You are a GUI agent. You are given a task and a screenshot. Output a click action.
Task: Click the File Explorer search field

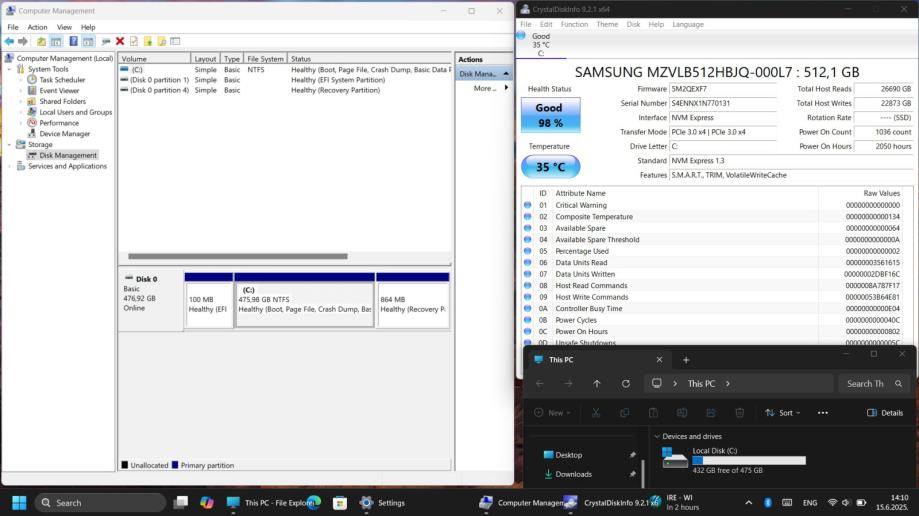865,383
